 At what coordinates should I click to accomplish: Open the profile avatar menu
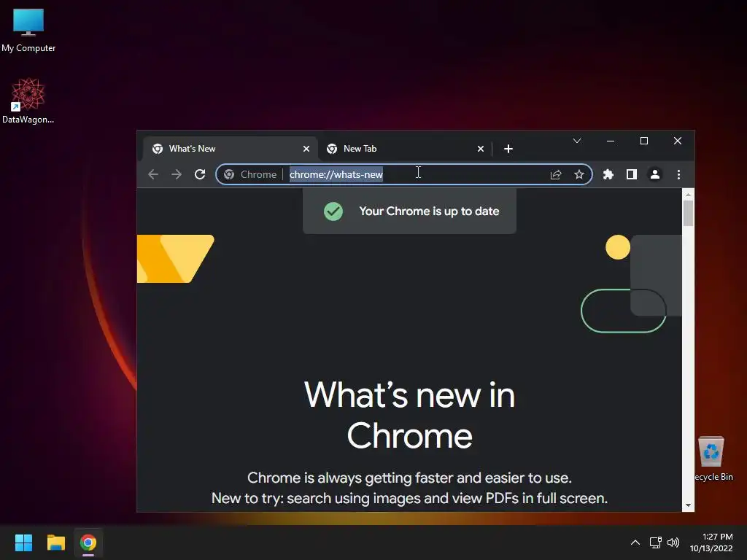[x=655, y=174]
